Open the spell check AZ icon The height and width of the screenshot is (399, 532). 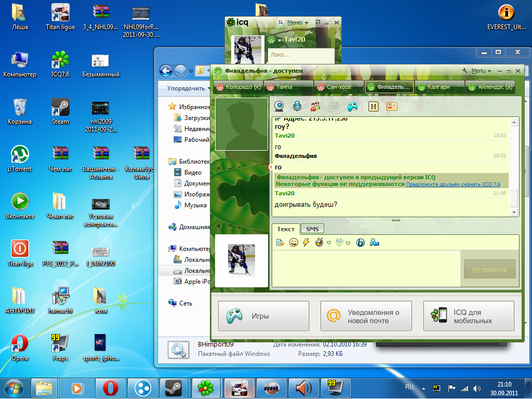(340, 242)
